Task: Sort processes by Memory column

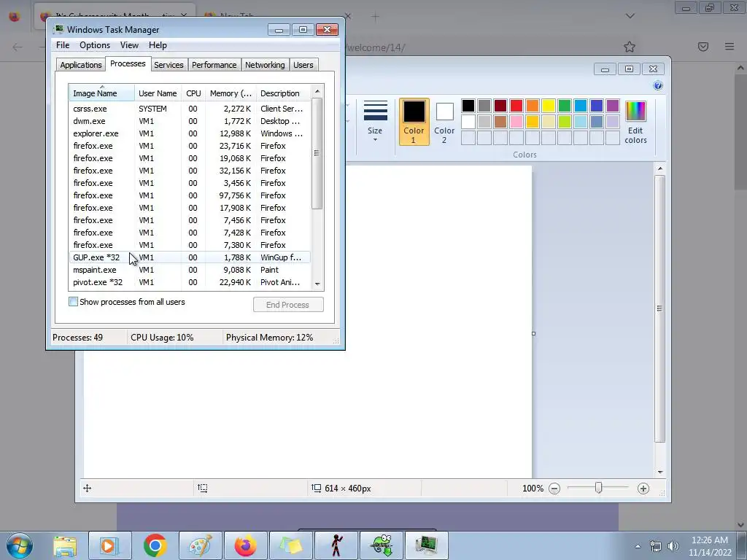Action: pyautogui.click(x=231, y=93)
